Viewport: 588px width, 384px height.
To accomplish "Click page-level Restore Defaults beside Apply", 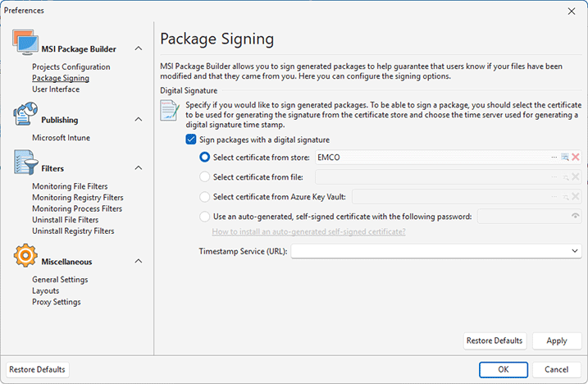I will pos(495,341).
